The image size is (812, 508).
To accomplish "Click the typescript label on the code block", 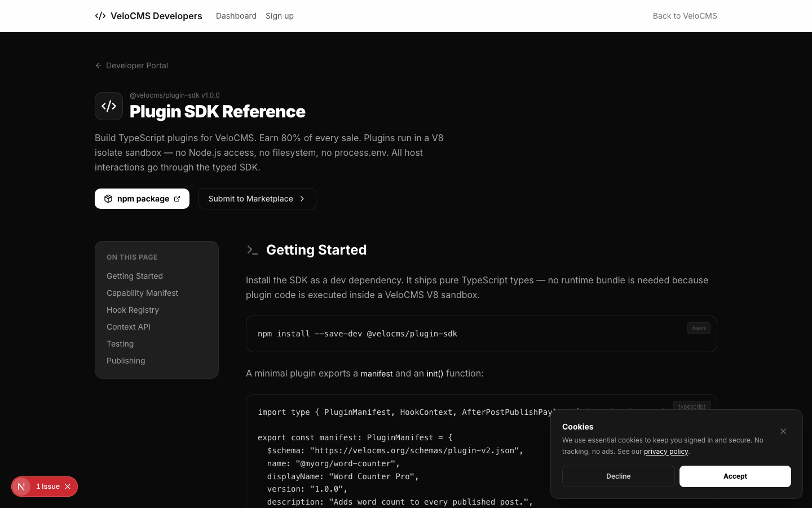I will point(692,407).
